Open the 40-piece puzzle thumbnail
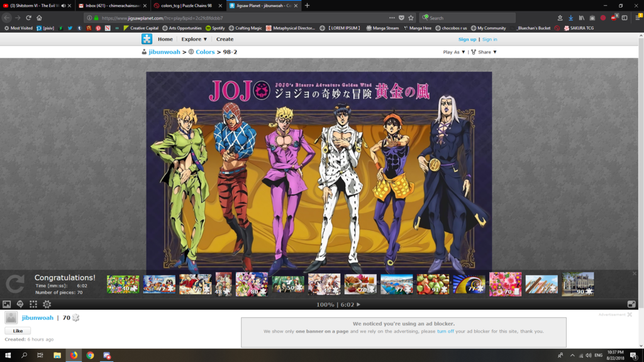This screenshot has height=362, width=644. [x=123, y=284]
